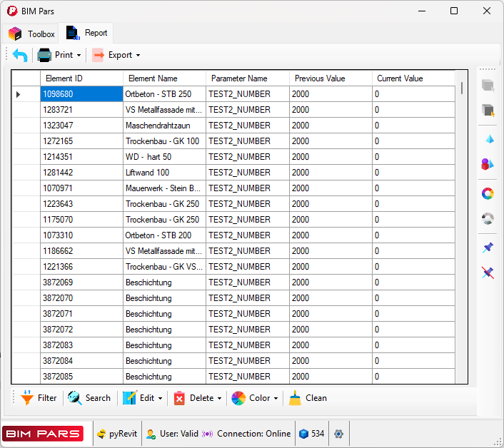The height and width of the screenshot is (448, 504).
Task: Click the Search button
Action: click(x=89, y=398)
